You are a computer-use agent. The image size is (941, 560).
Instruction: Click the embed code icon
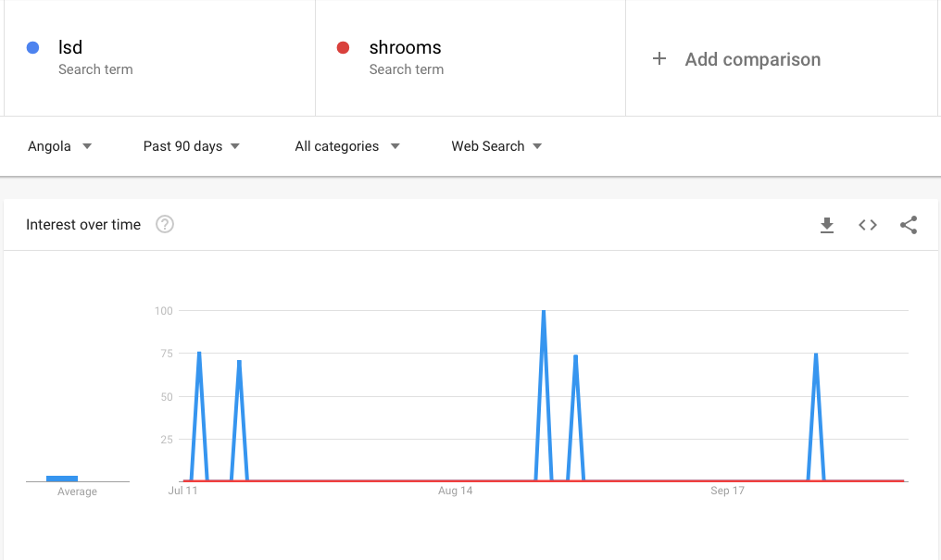point(868,225)
